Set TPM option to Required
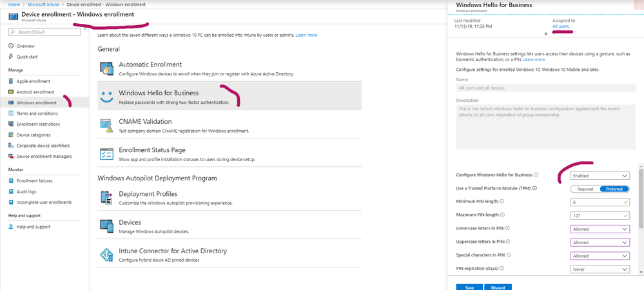644x290 pixels. point(585,189)
